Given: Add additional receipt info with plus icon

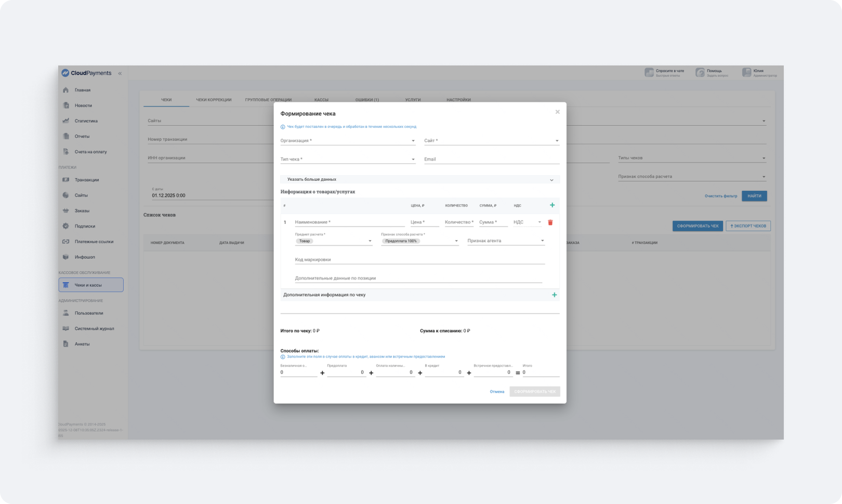Looking at the screenshot, I should pos(554,295).
